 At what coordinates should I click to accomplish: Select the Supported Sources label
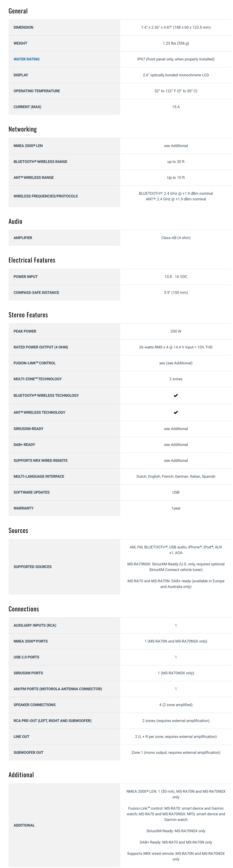pyautogui.click(x=32, y=567)
